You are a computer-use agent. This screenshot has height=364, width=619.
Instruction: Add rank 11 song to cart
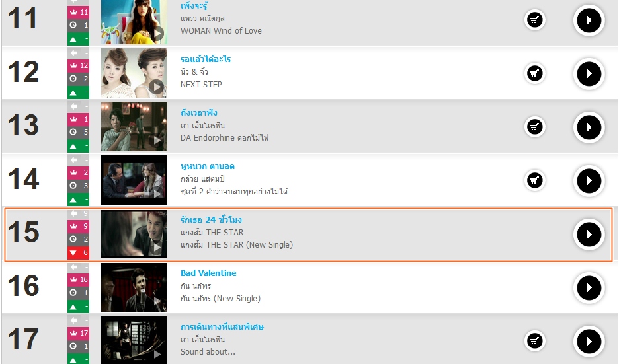(x=534, y=20)
